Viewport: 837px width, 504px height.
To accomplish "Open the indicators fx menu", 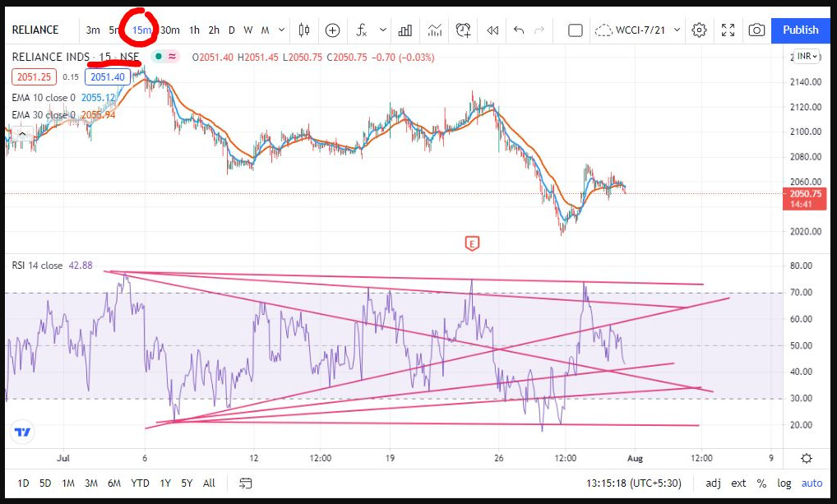I will pyautogui.click(x=362, y=30).
